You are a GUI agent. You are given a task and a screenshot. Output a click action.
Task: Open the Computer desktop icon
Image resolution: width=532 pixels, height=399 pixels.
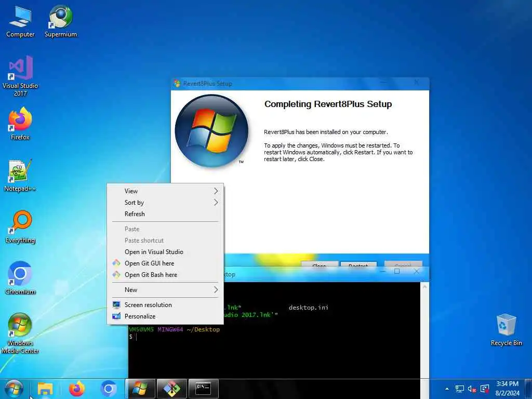click(x=20, y=21)
